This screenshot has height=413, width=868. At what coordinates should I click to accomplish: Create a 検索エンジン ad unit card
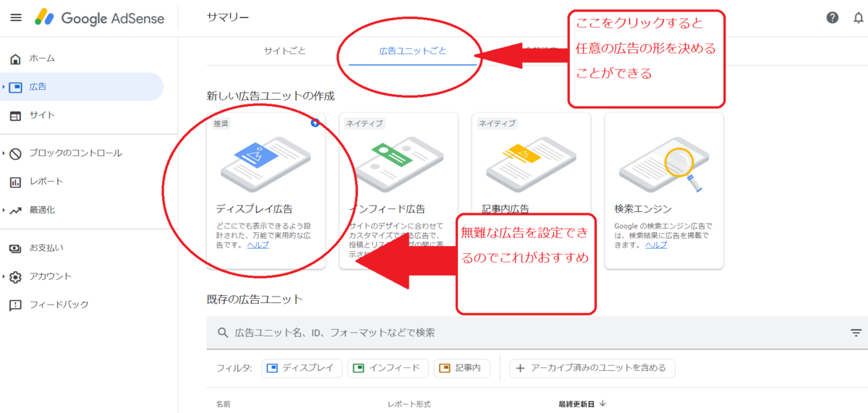(x=664, y=191)
